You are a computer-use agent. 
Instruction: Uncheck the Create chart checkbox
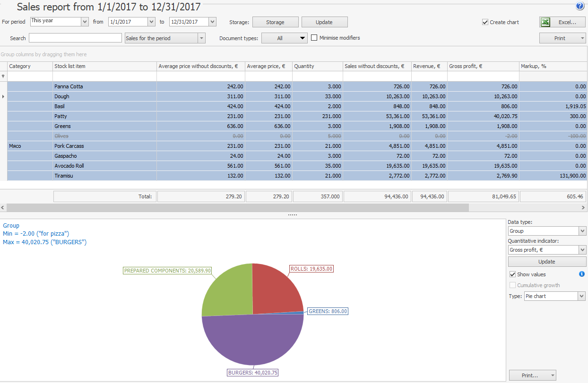point(485,22)
